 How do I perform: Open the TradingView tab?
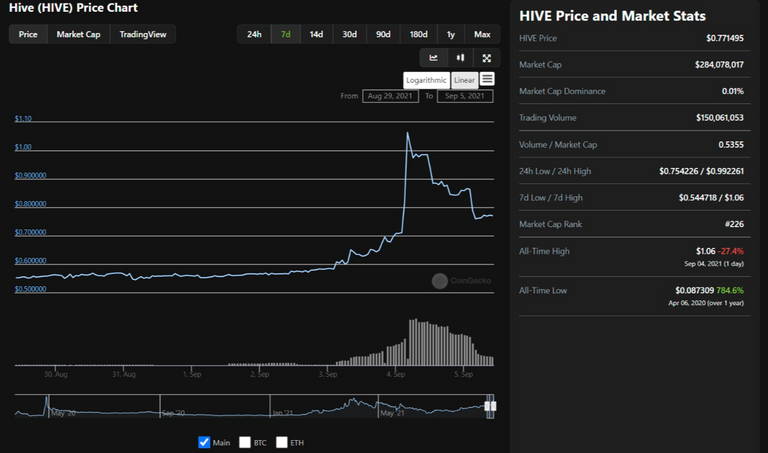coord(143,34)
